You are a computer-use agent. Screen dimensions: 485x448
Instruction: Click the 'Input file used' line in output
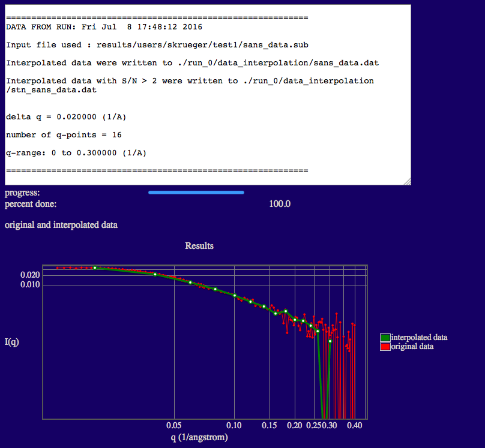[157, 45]
